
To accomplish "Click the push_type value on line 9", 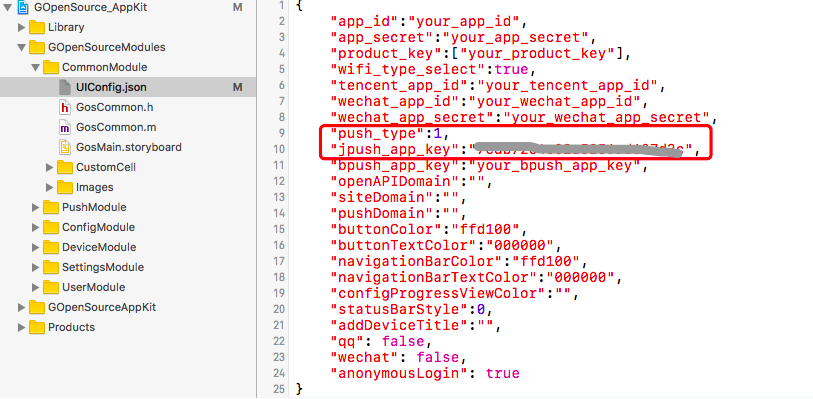I will pos(437,134).
